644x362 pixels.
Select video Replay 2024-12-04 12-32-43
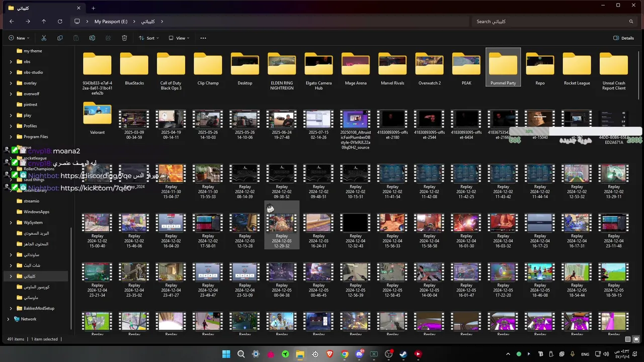(355, 230)
